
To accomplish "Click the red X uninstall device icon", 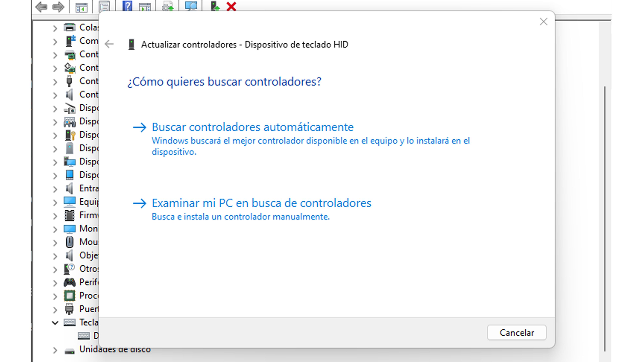I will 231,7.
